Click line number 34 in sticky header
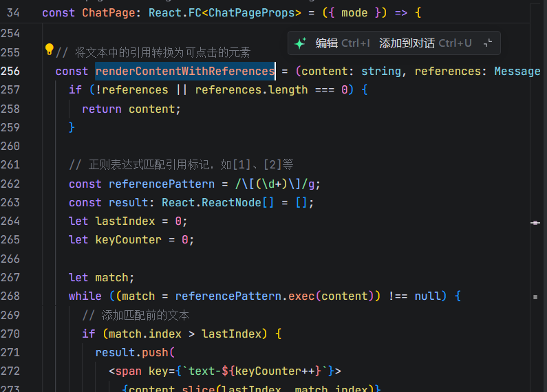The height and width of the screenshot is (392, 547). click(x=13, y=13)
